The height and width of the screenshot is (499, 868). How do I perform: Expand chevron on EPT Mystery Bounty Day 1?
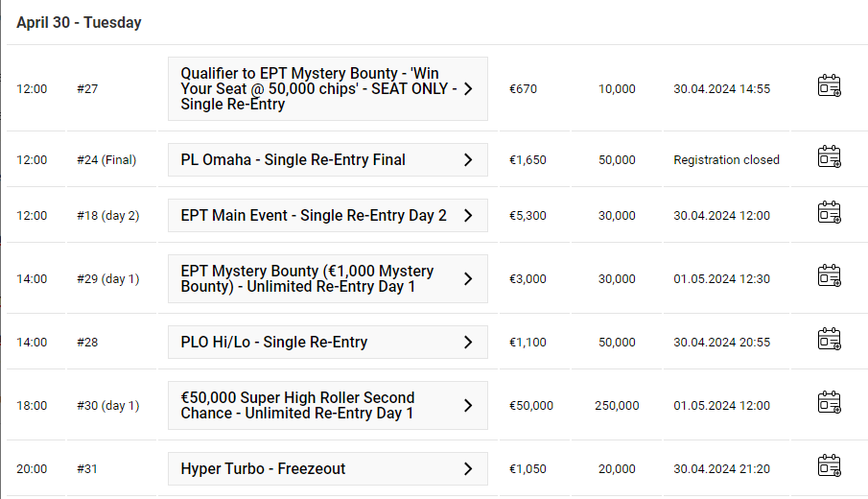tap(468, 278)
